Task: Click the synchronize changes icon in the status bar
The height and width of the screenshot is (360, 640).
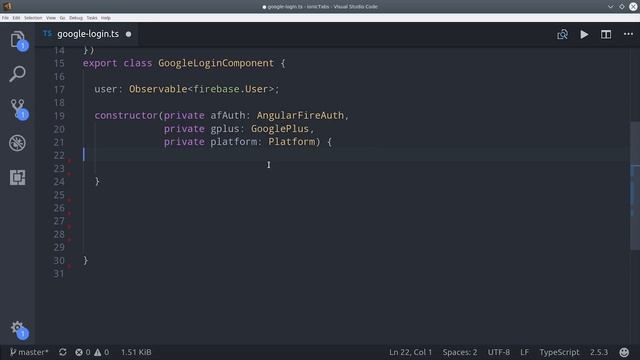Action: (62, 352)
